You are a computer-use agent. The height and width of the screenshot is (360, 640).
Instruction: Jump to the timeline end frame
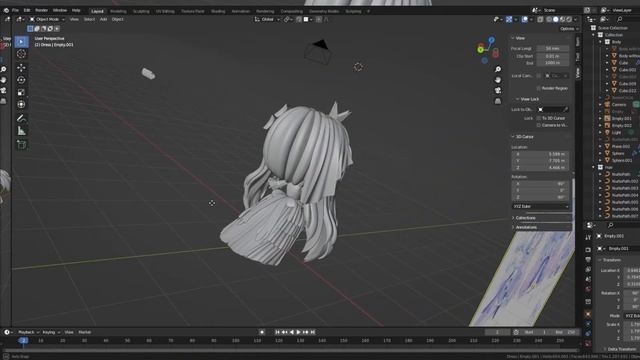313,332
